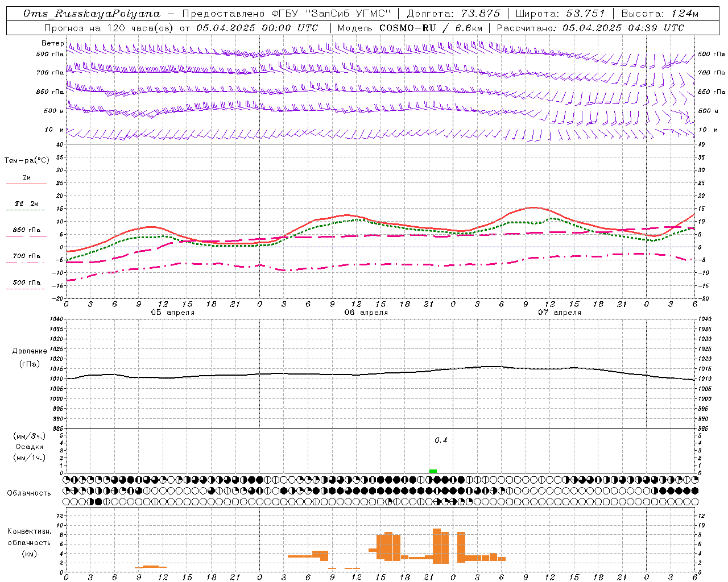Click the 0.4 precipitation amount value
The height and width of the screenshot is (582, 728).
441,440
